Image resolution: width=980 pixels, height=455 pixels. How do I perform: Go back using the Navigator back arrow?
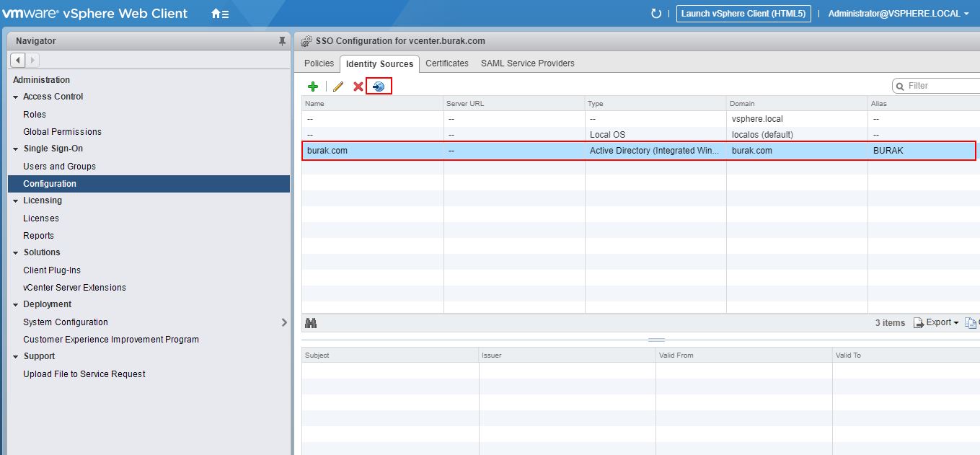pos(18,60)
